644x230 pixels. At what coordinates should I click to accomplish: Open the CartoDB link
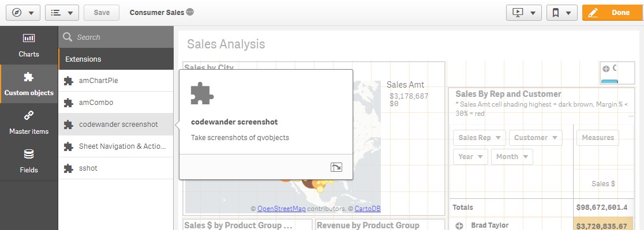[x=368, y=209]
